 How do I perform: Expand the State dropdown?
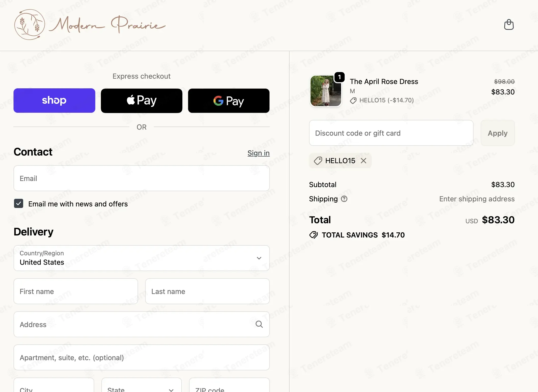pyautogui.click(x=142, y=385)
